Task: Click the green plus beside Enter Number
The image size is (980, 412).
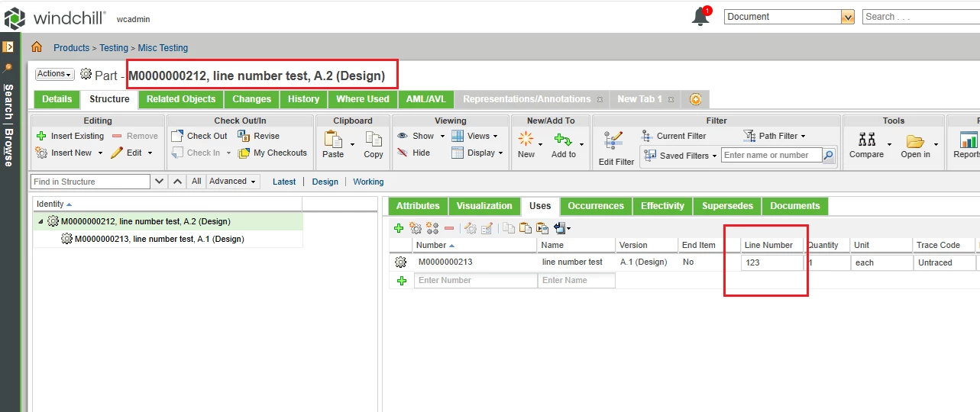Action: [402, 281]
